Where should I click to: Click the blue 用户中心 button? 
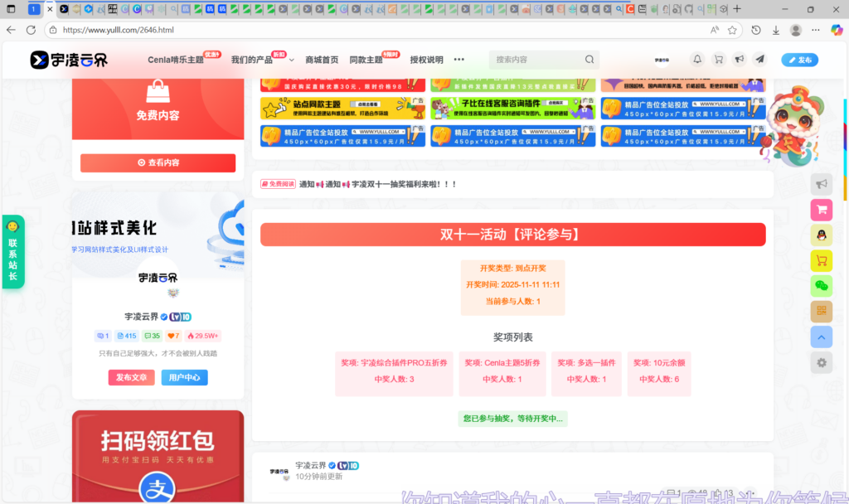click(x=184, y=377)
